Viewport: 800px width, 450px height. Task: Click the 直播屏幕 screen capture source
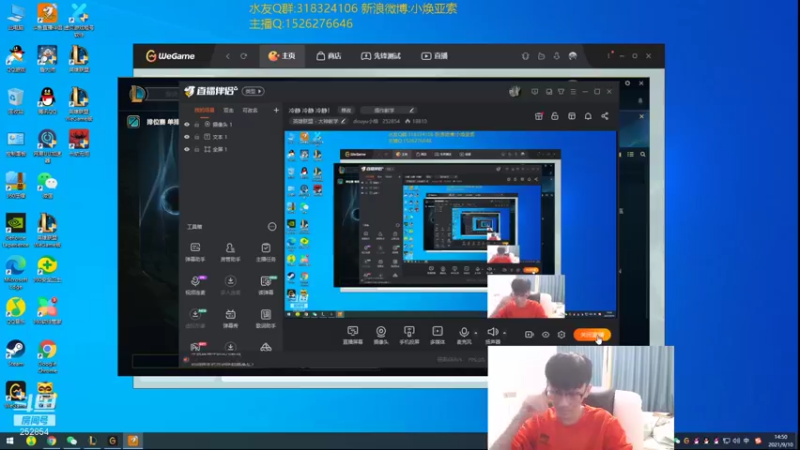tap(353, 335)
